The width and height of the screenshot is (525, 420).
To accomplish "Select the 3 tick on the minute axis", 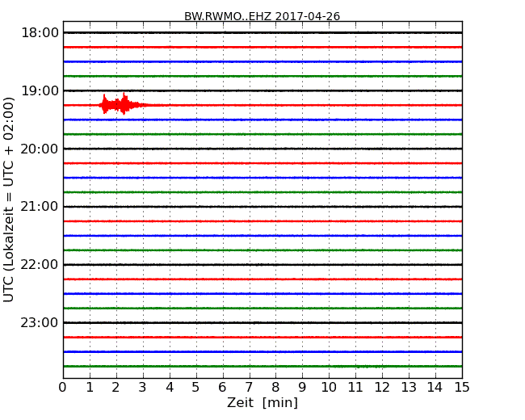I will pos(143,388).
